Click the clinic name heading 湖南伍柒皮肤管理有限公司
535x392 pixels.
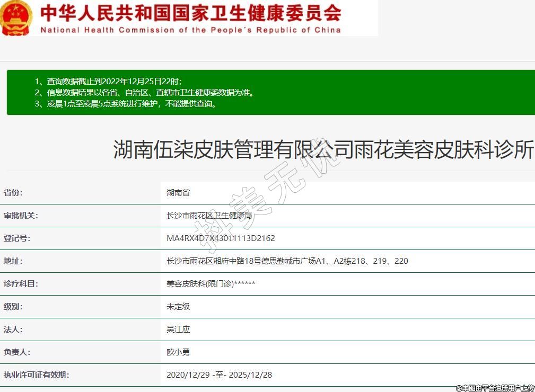[323, 149]
